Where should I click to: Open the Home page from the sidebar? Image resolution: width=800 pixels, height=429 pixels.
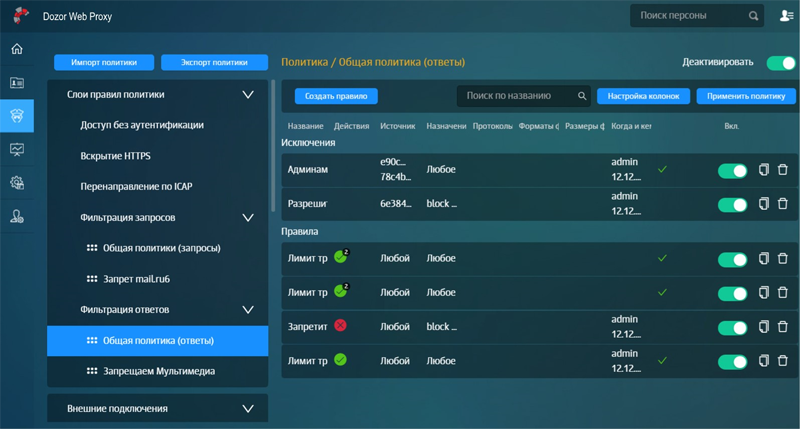(17, 49)
